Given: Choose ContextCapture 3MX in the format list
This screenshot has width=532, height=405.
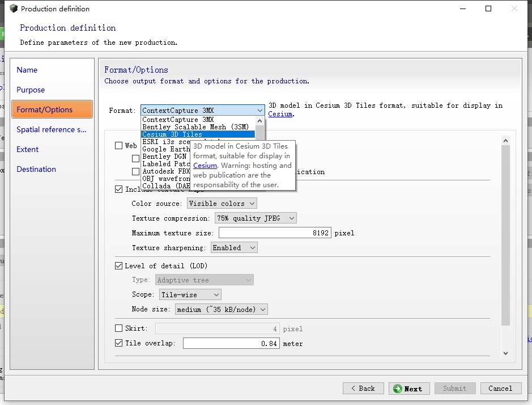Looking at the screenshot, I should (198, 120).
